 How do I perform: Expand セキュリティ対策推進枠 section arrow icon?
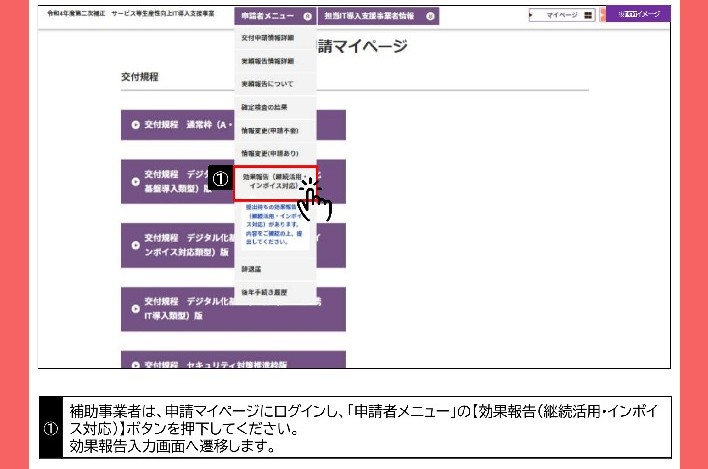[x=136, y=361]
